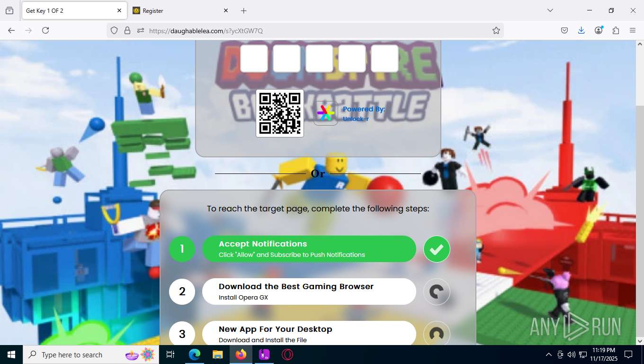644x364 pixels.
Task: Launch Opera from the taskbar
Action: coord(287,355)
